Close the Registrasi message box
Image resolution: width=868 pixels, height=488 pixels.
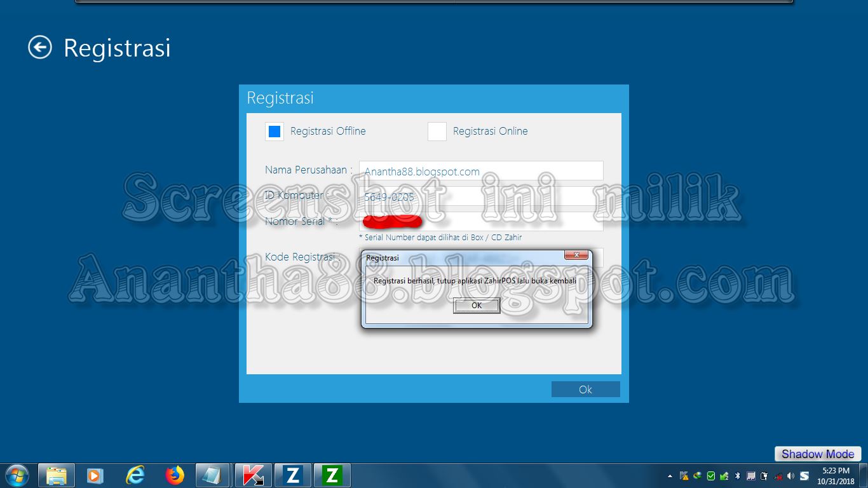coord(576,255)
